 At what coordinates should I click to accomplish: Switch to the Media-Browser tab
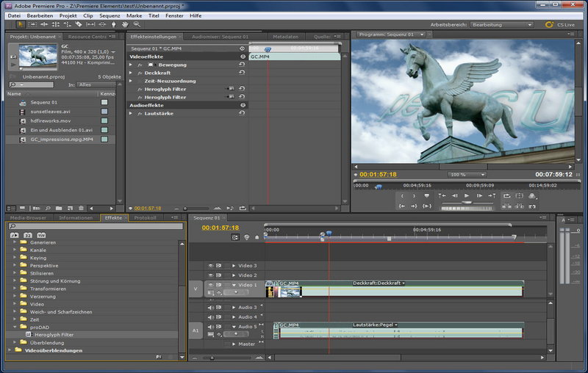tap(28, 217)
